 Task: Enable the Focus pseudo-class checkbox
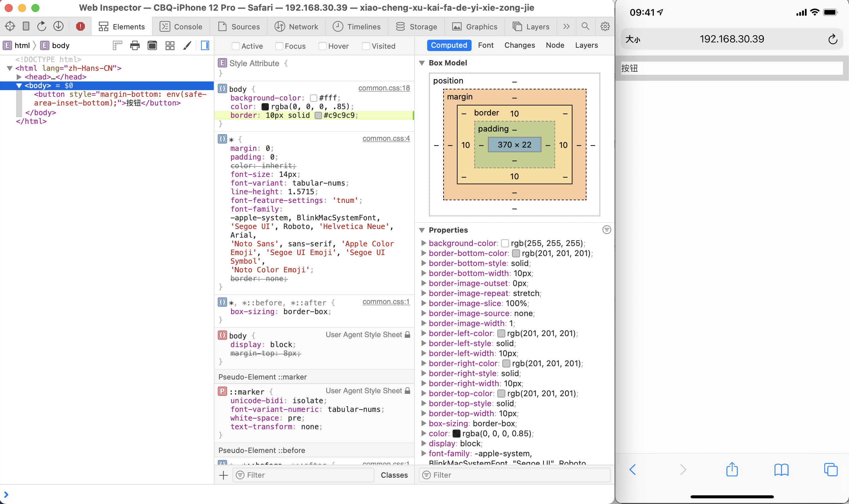(x=279, y=46)
